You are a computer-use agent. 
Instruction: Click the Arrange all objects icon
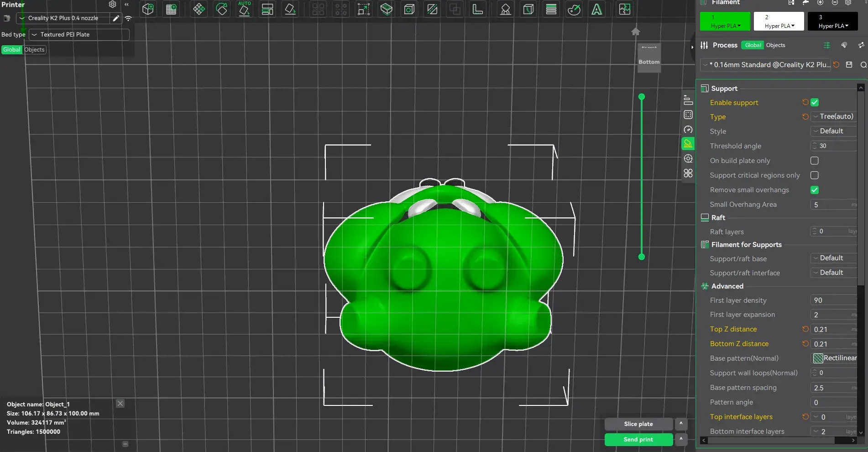[x=267, y=9]
